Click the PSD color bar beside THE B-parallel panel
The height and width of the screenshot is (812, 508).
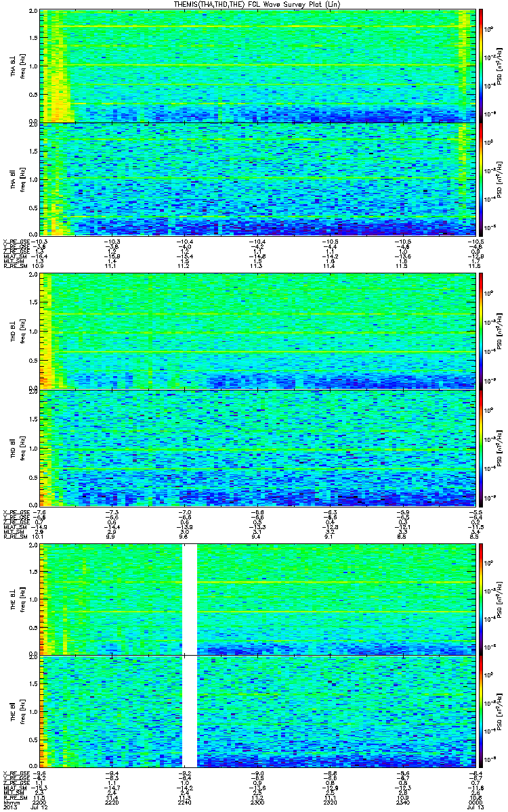481,712
